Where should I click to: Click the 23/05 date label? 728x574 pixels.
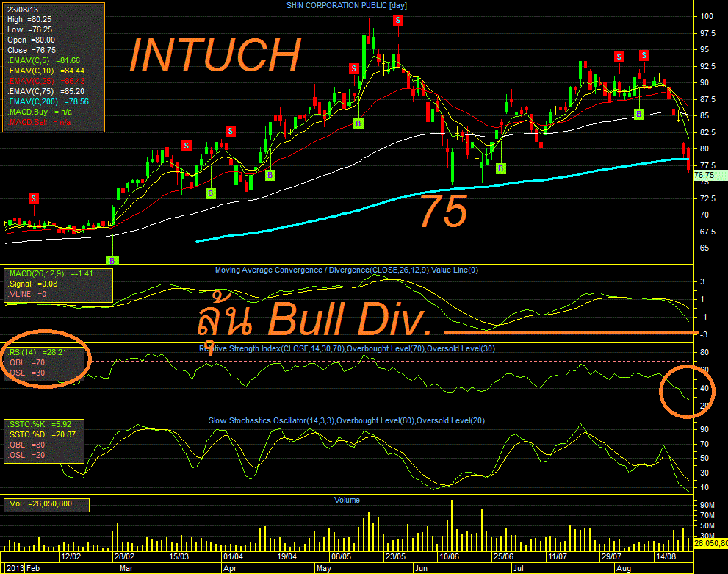click(395, 556)
